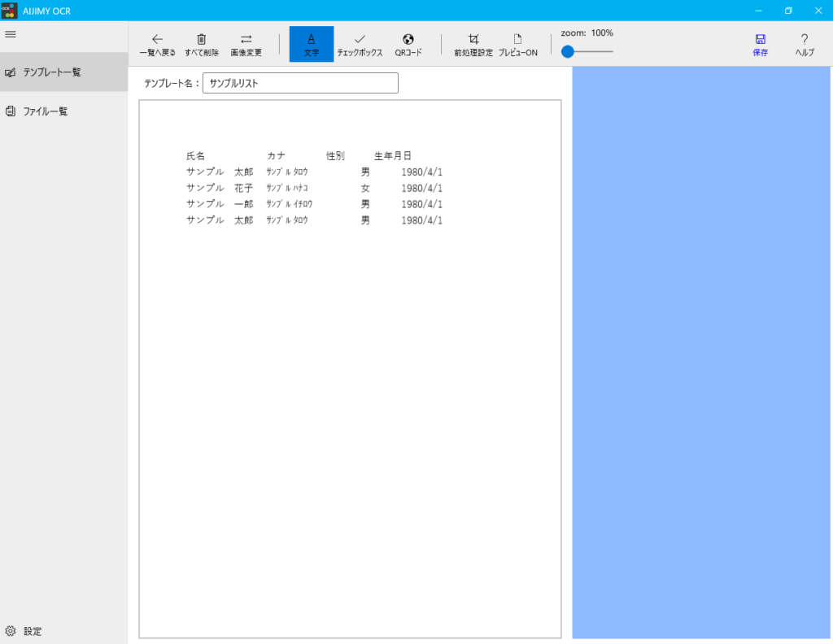
Task: Restore down the window
Action: pos(788,11)
